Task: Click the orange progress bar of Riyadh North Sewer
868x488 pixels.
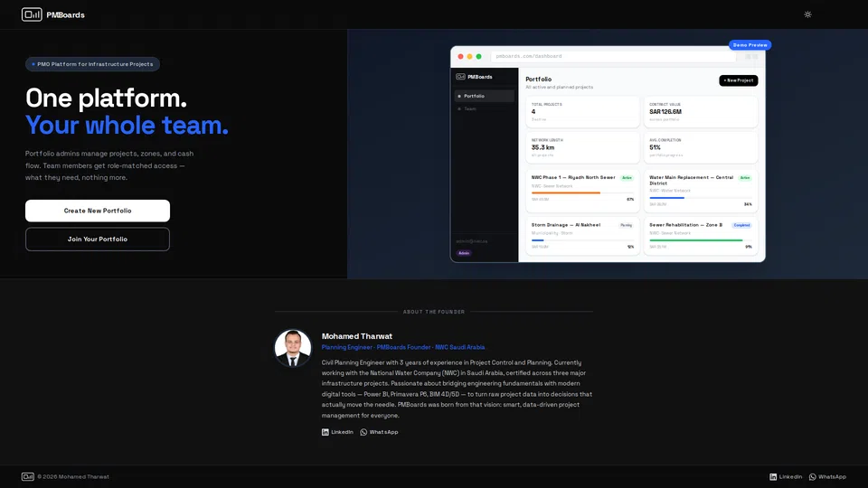Action: coord(566,193)
